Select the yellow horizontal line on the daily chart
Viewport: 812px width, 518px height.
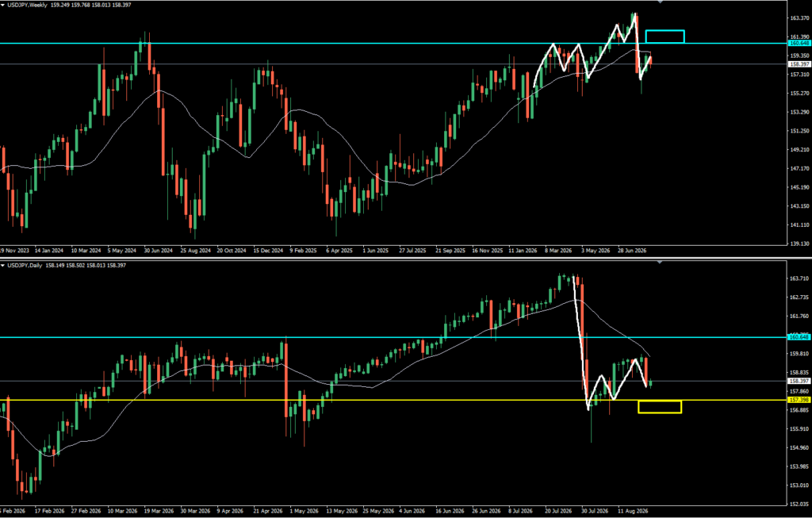393,400
